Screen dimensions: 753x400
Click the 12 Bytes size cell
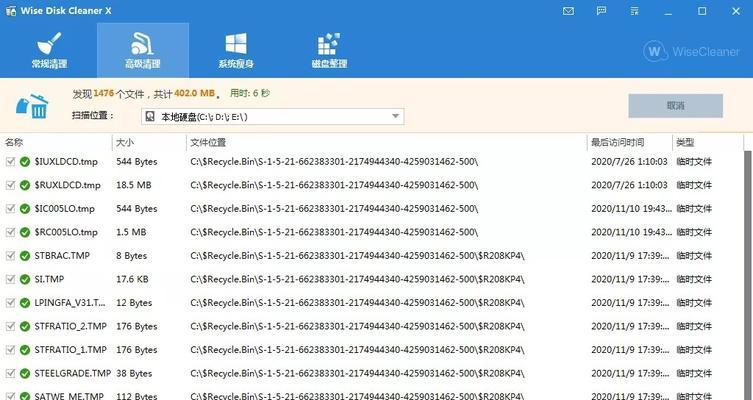pos(134,303)
